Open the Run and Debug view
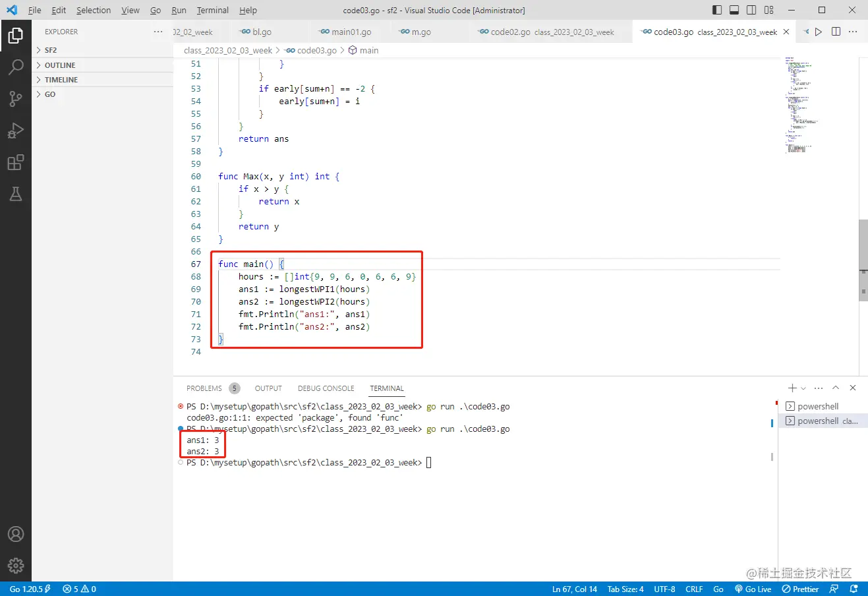This screenshot has width=868, height=596. pos(16,131)
